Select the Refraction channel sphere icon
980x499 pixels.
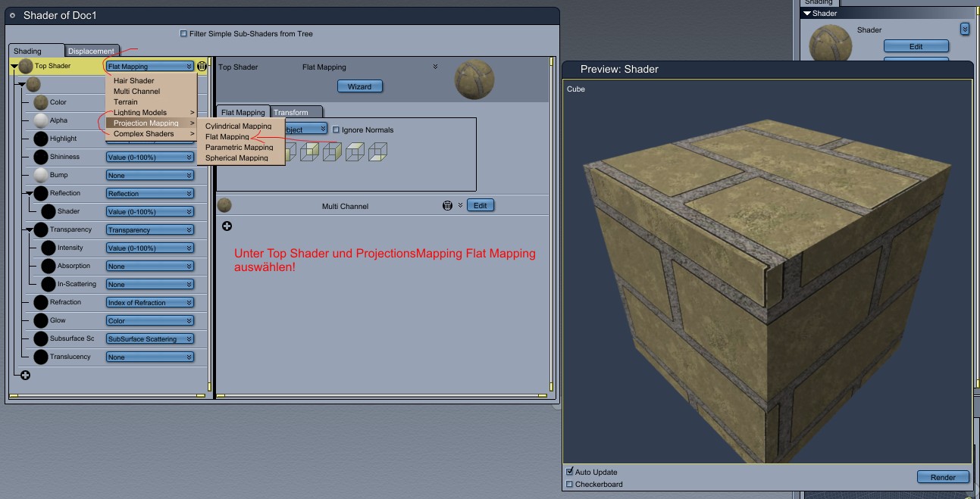point(40,302)
